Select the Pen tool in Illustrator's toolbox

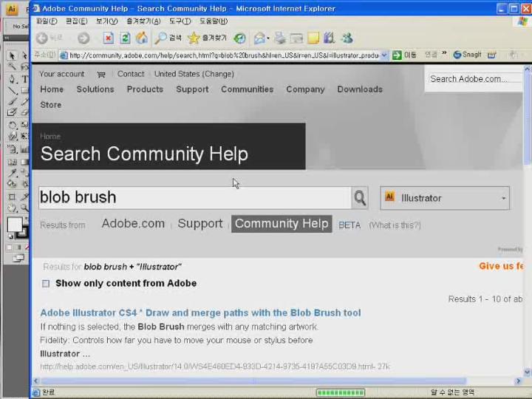(x=12, y=79)
